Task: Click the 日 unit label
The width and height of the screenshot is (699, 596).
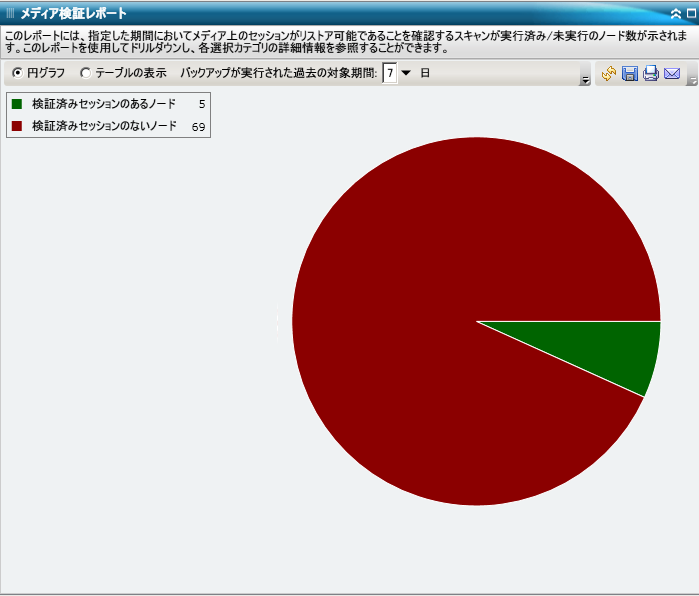Action: tap(425, 73)
